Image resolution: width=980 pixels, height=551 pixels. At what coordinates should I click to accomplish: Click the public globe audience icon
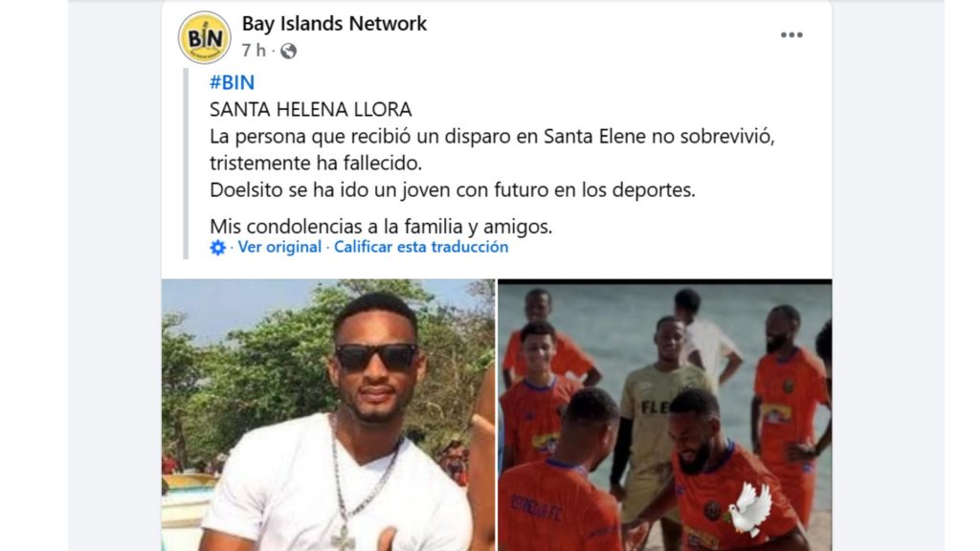click(x=288, y=51)
